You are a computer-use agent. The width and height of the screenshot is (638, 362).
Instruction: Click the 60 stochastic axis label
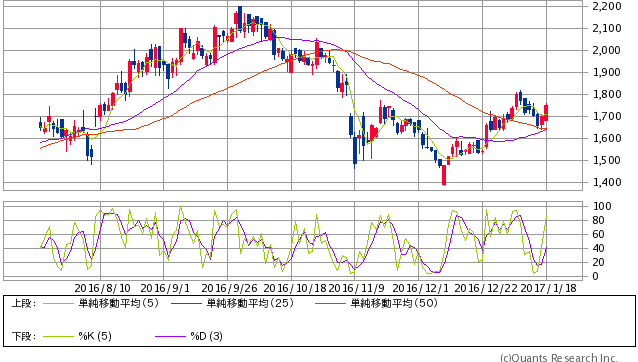coord(599,234)
